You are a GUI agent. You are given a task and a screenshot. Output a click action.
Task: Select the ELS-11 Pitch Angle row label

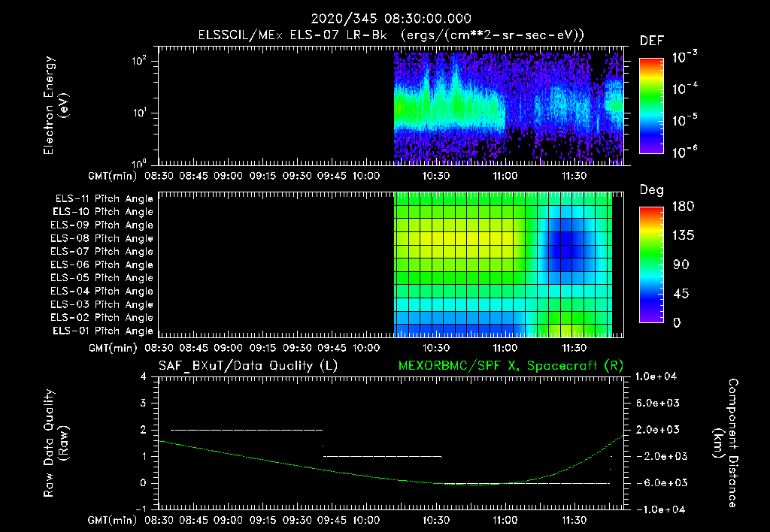pyautogui.click(x=104, y=199)
